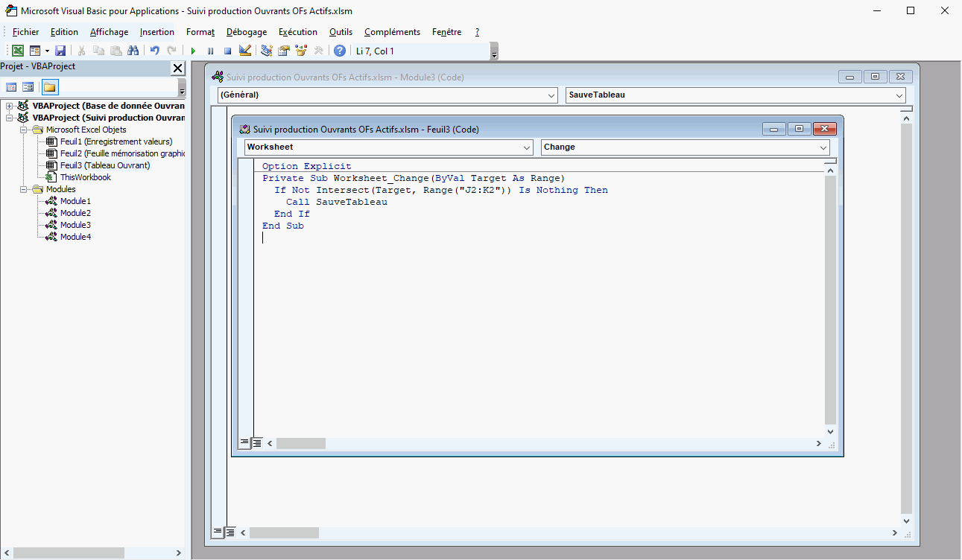The image size is (962, 560).
Task: Collapse the Modules folder in project tree
Action: pyautogui.click(x=25, y=189)
